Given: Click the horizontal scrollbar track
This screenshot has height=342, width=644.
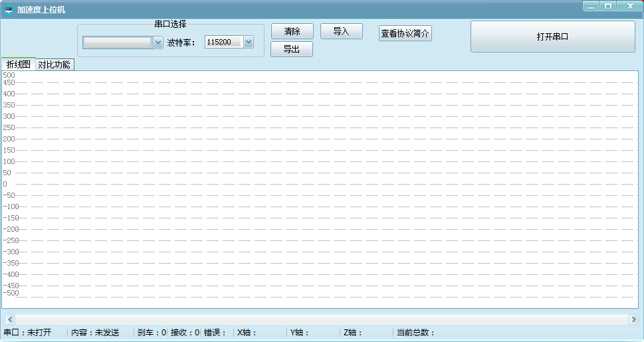Looking at the screenshot, I should pyautogui.click(x=322, y=319).
